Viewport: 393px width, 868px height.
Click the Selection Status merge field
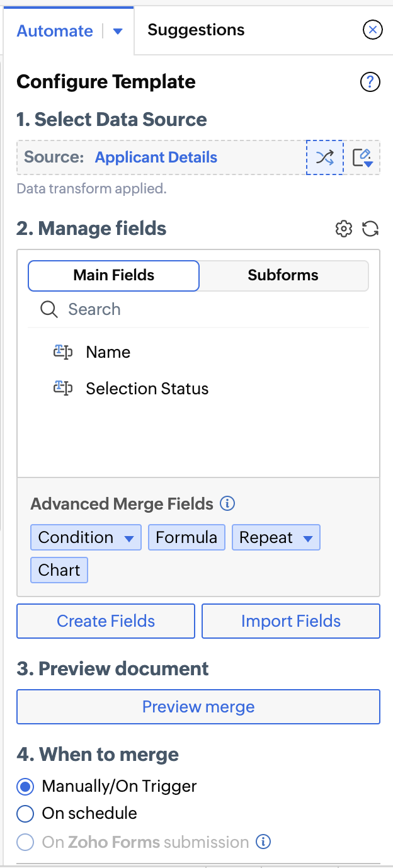(147, 389)
